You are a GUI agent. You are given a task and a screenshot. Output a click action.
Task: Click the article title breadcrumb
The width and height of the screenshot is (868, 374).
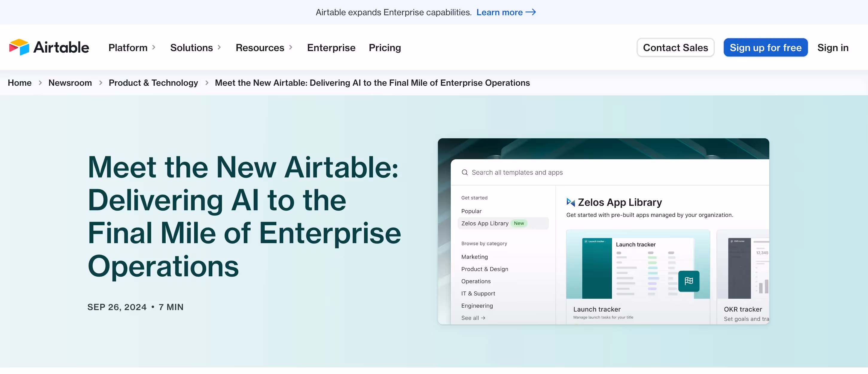tap(372, 83)
